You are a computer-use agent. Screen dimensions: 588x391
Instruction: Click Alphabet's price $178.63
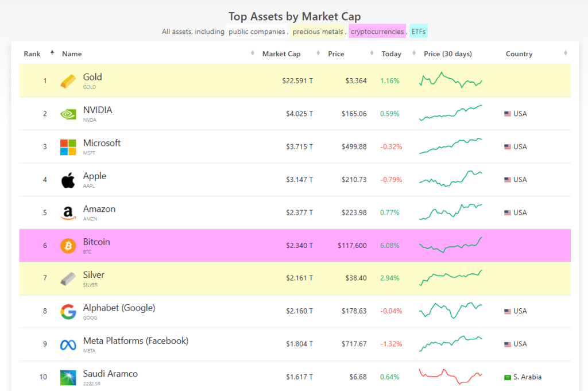point(354,311)
